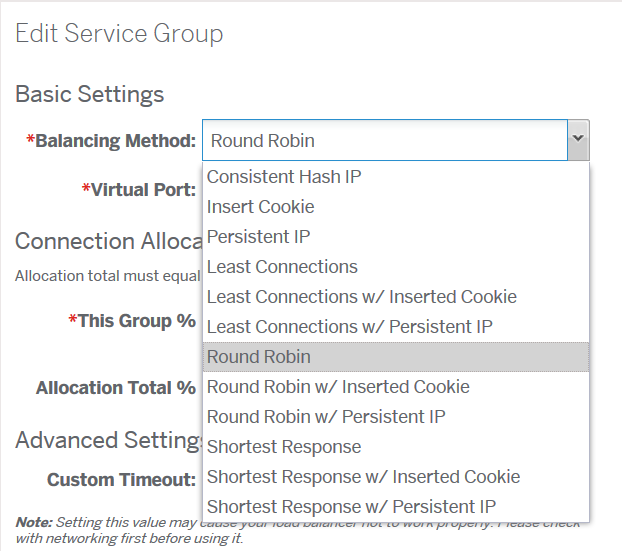Click the This Group % label

click(x=132, y=321)
